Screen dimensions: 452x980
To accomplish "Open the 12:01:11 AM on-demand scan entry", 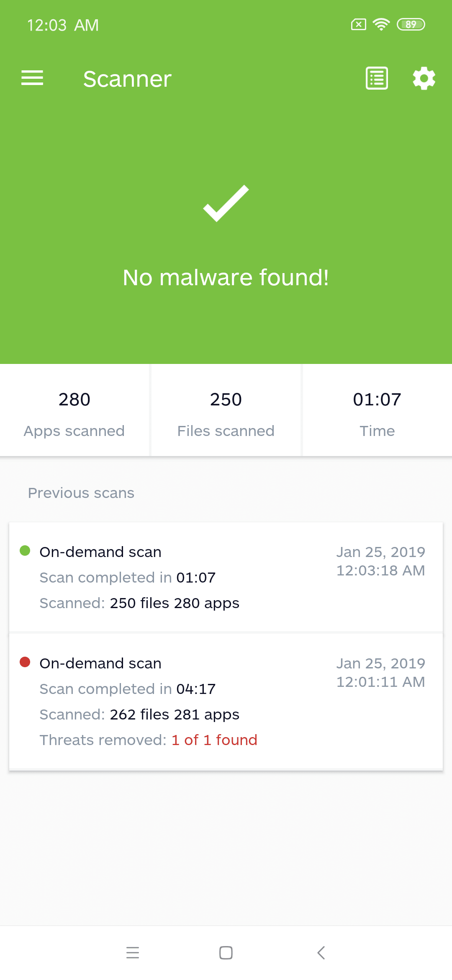I will (226, 701).
